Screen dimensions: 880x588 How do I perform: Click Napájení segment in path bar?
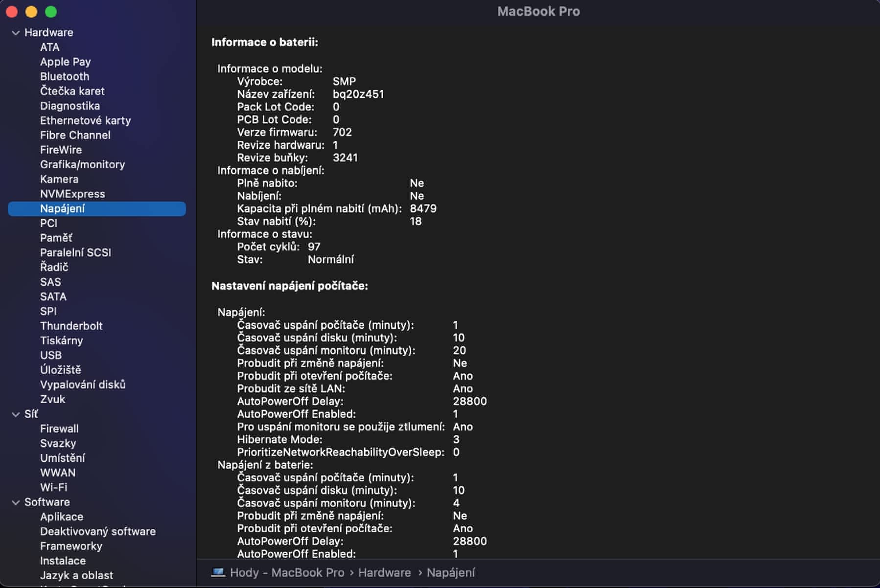[451, 572]
